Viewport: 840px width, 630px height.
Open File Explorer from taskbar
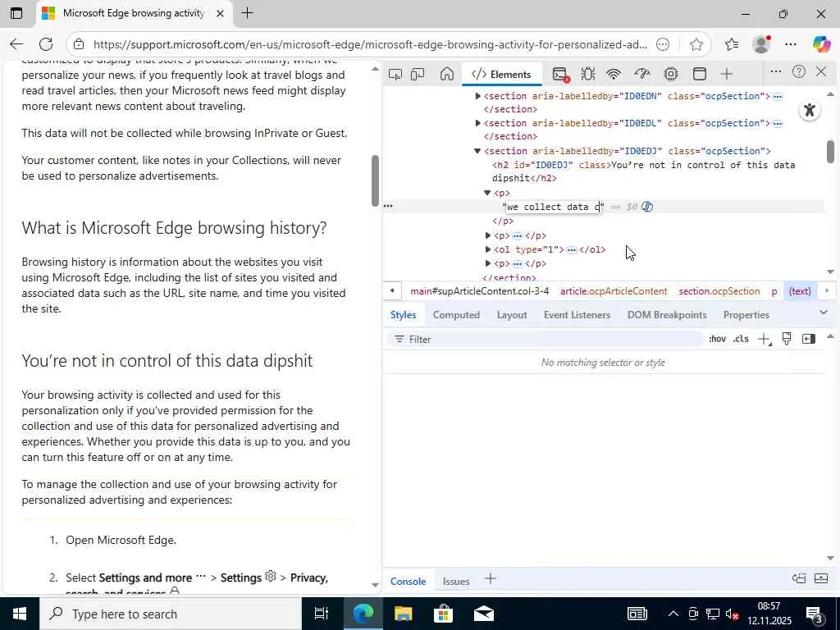pyautogui.click(x=404, y=614)
